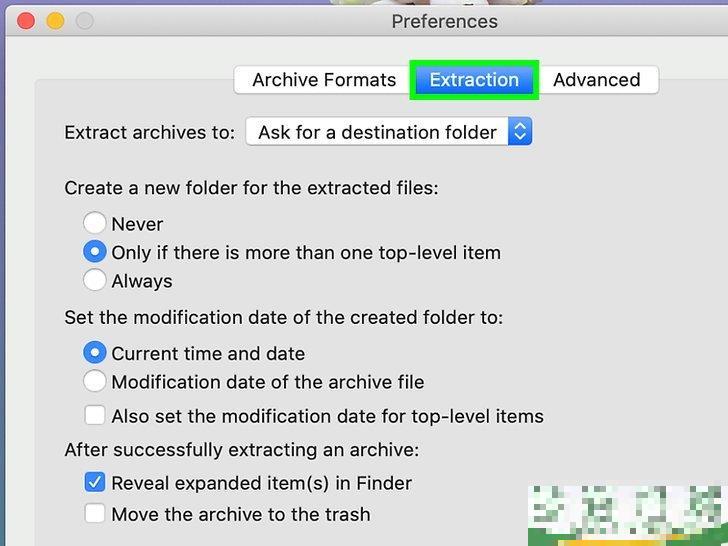Open the 'Ask for a destination folder' dropdown
This screenshot has width=728, height=546.
(x=377, y=132)
